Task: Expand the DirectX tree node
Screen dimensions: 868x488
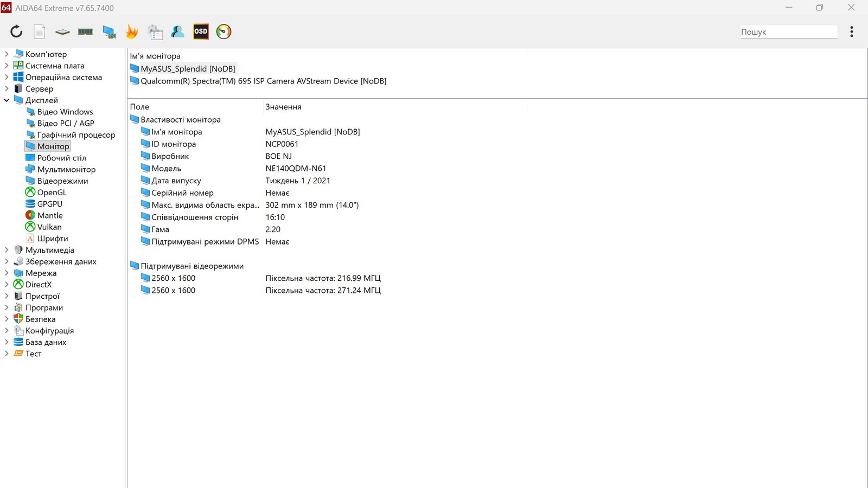Action: 7,285
